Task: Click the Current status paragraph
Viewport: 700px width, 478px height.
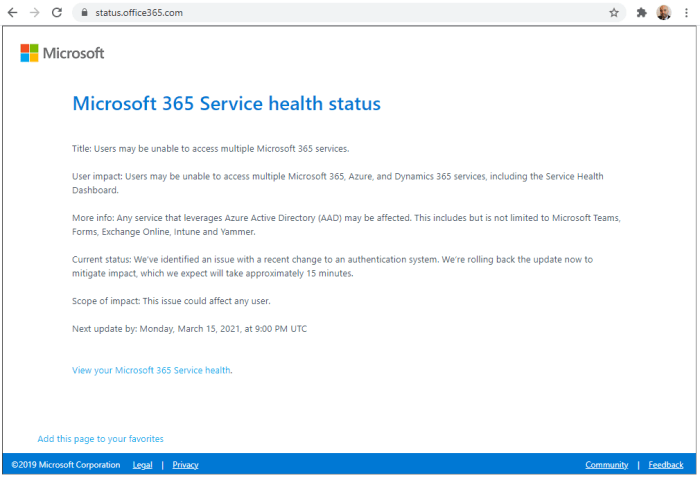Action: [333, 266]
